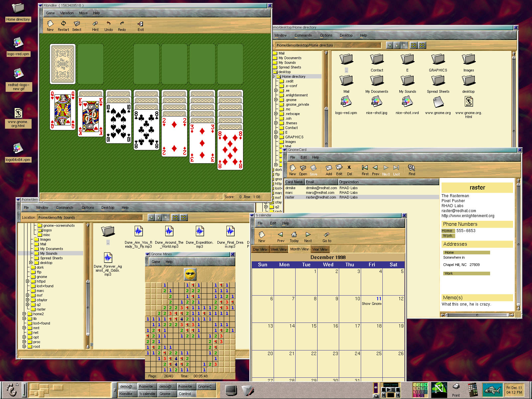The width and height of the screenshot is (532, 399).
Task: Select the marc card row
Action: point(362,193)
